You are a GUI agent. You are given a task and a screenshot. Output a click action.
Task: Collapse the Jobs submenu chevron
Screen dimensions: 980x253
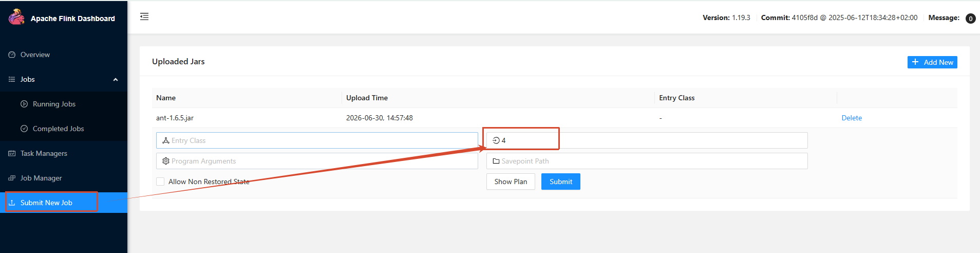pos(116,79)
